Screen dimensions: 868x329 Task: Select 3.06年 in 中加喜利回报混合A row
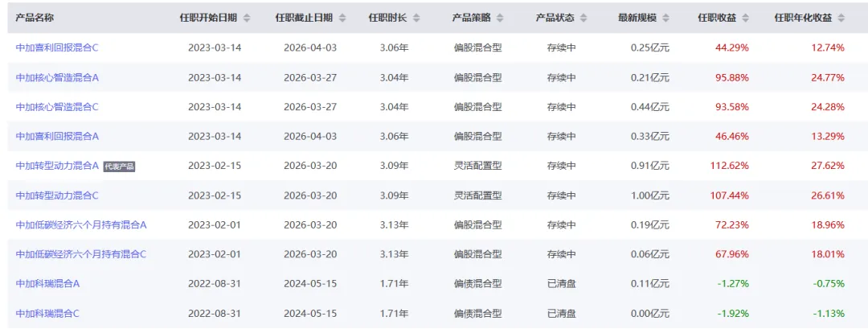394,136
